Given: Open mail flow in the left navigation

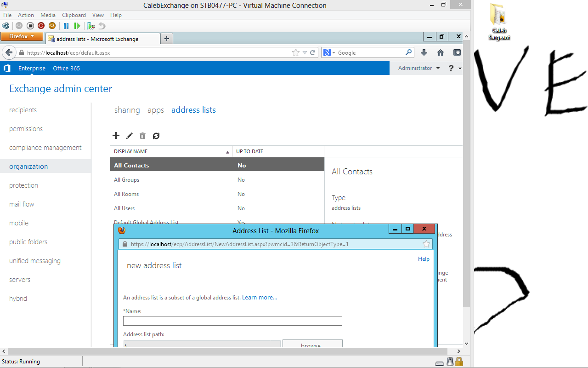Looking at the screenshot, I should [22, 204].
